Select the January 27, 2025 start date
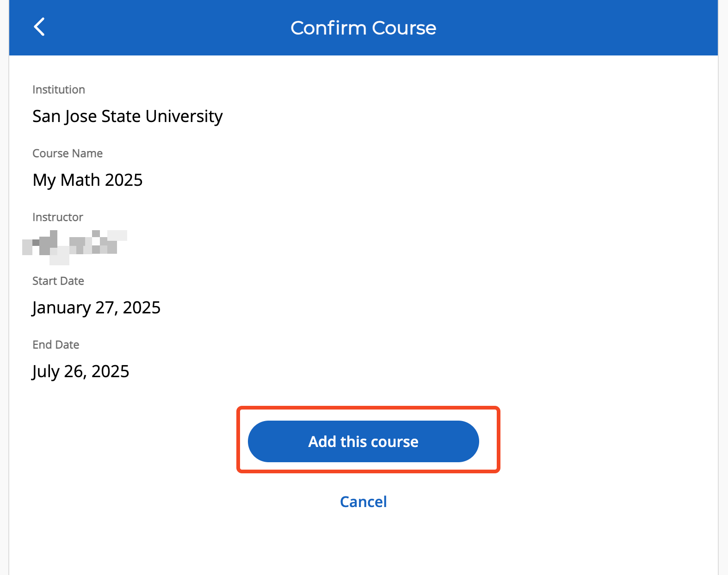The width and height of the screenshot is (728, 575). 96,307
